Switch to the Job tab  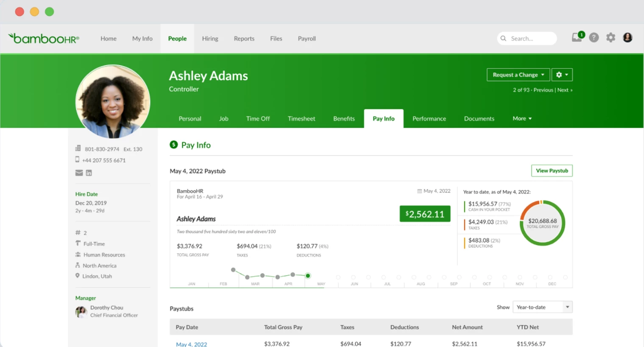click(224, 119)
